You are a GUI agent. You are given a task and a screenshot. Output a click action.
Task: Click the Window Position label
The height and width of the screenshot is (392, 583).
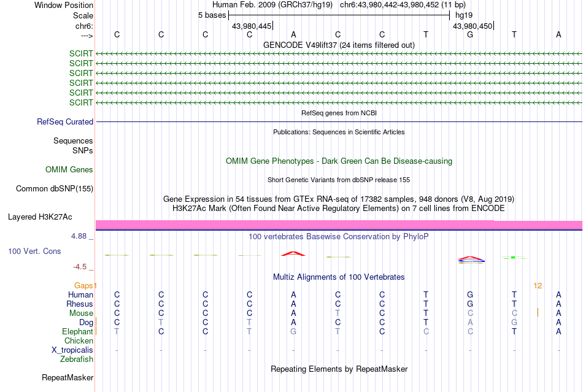tap(64, 5)
